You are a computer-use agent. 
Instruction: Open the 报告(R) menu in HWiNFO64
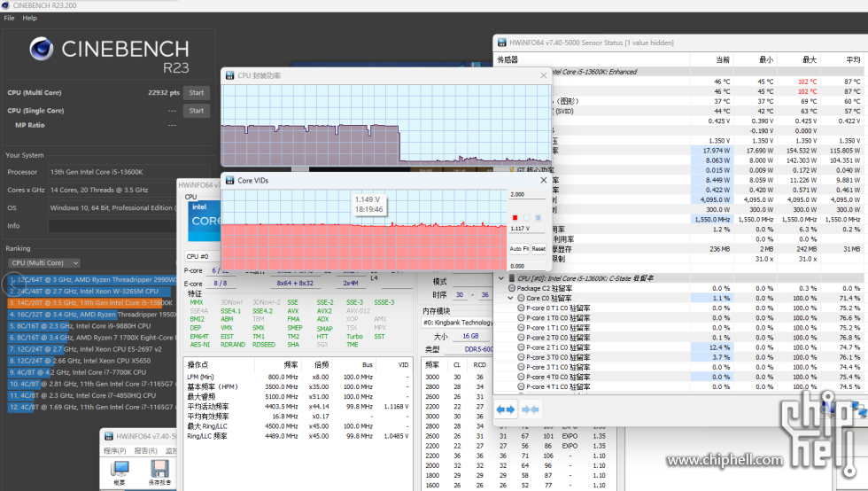[x=145, y=450]
